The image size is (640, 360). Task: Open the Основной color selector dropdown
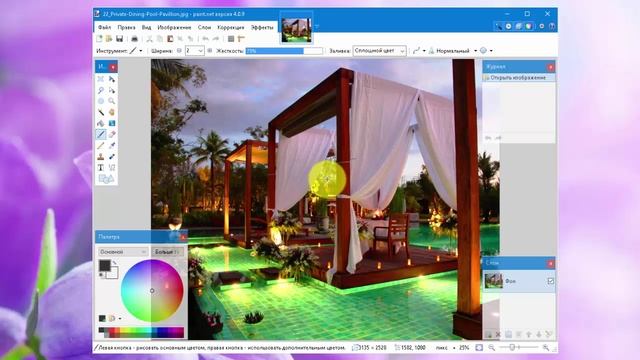(123, 252)
